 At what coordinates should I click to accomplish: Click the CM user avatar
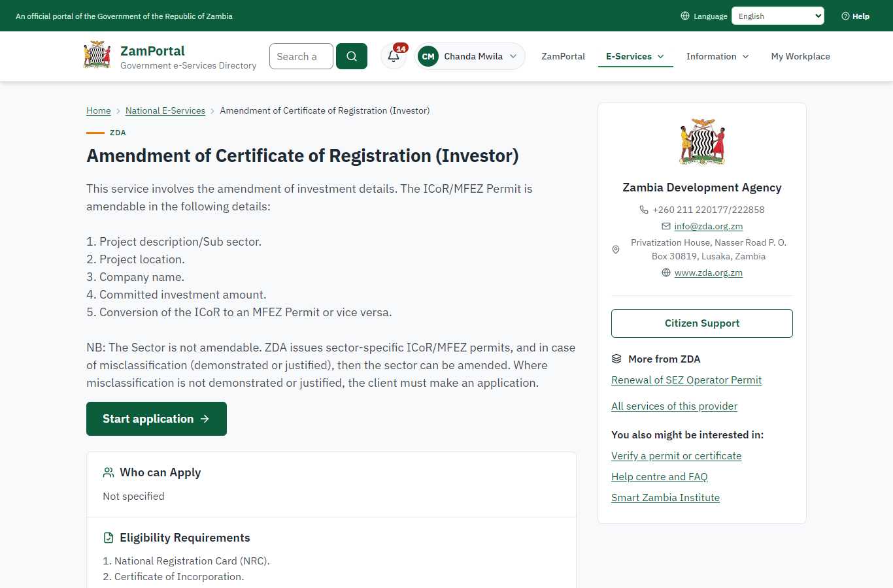pos(428,56)
